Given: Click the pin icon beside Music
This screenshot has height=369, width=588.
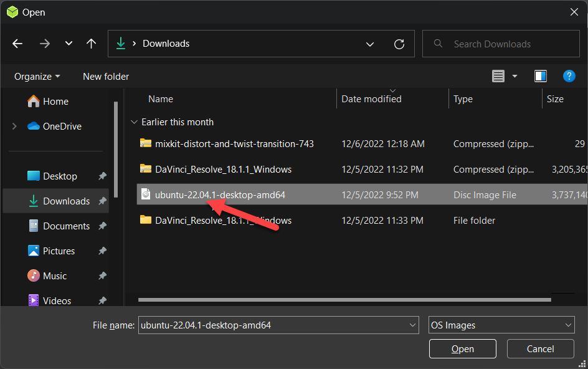Looking at the screenshot, I should 102,276.
